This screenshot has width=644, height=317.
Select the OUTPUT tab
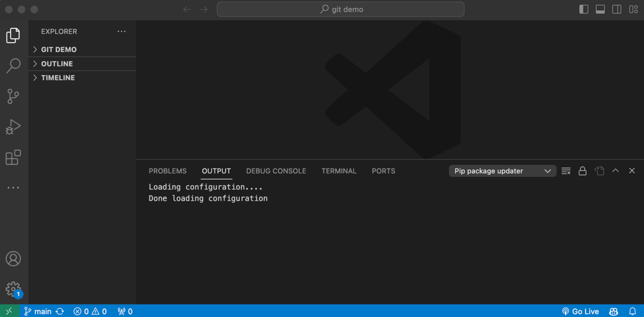click(216, 171)
